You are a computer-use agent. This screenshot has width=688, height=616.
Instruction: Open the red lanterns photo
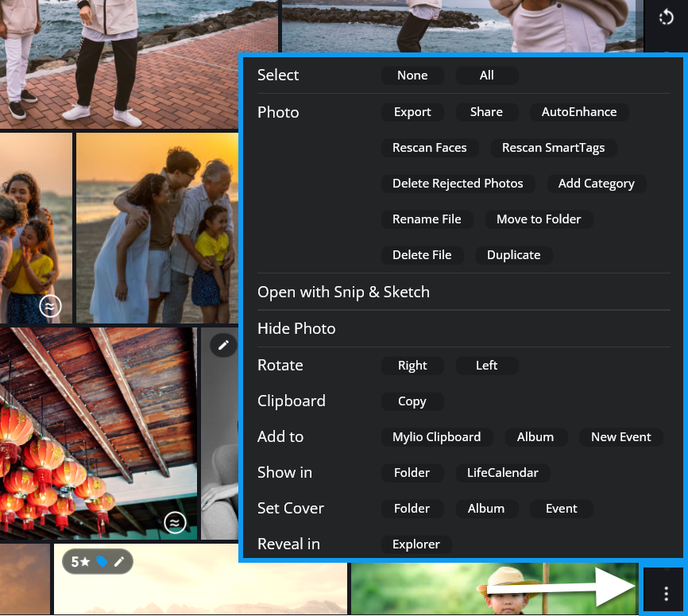click(x=99, y=433)
